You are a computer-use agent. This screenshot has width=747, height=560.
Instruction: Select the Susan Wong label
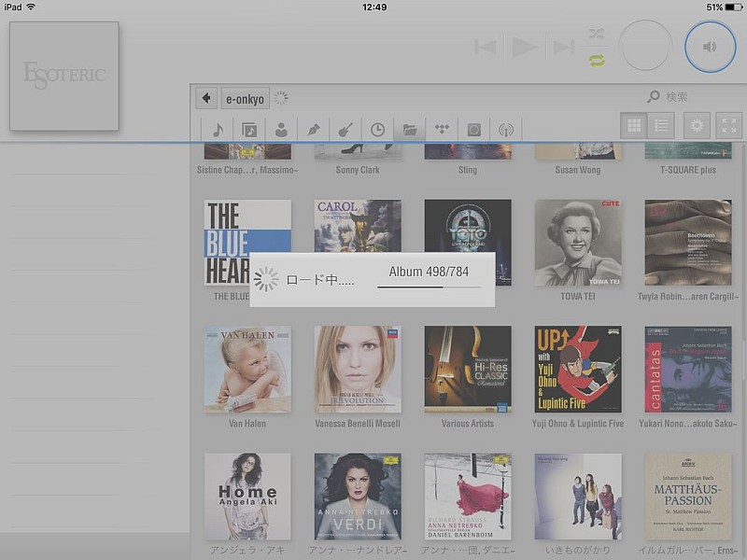(x=577, y=170)
